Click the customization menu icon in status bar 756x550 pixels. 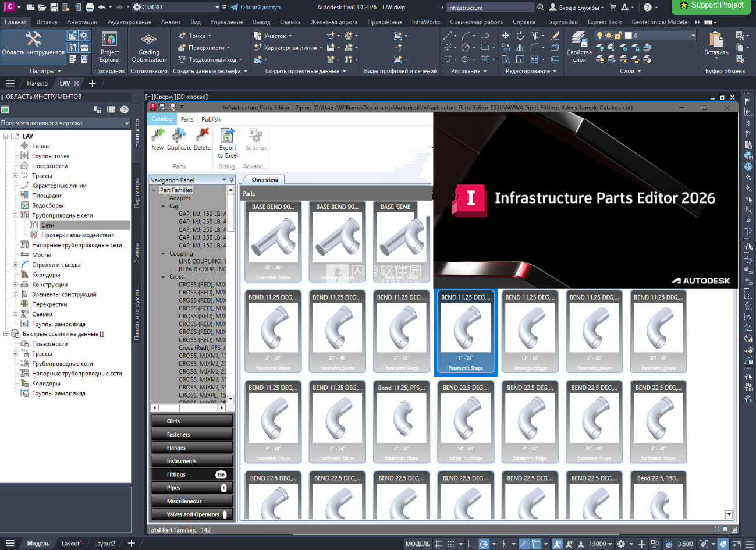tap(748, 544)
